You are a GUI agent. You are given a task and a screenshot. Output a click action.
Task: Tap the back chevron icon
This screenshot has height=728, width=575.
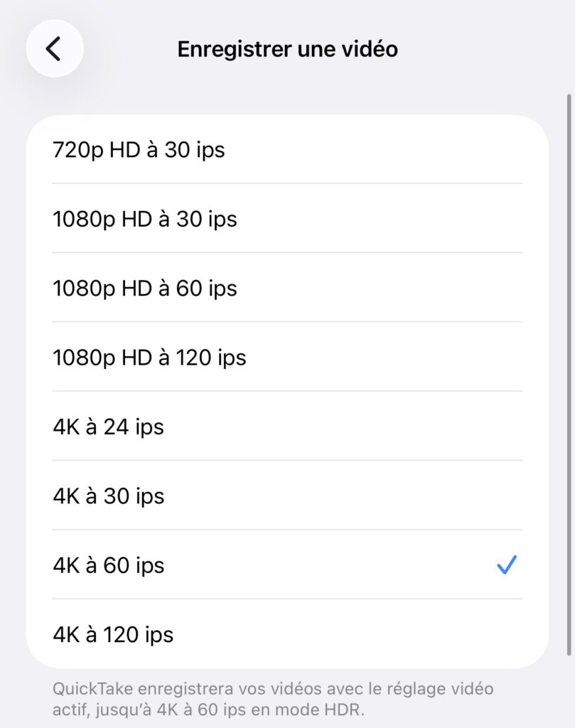coord(55,48)
